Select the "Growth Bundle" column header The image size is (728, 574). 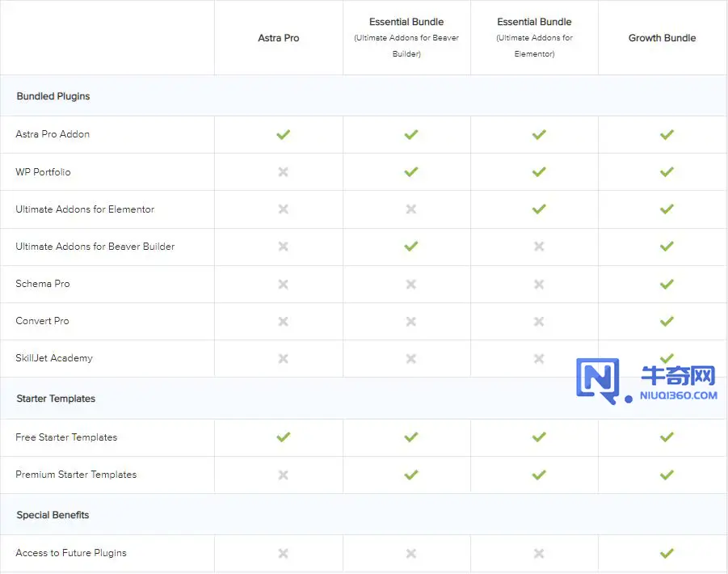pyautogui.click(x=662, y=38)
